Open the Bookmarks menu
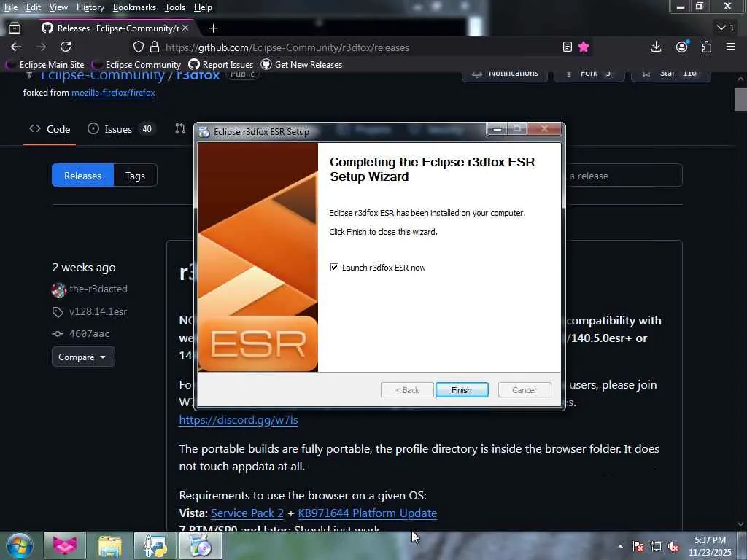This screenshot has height=560, width=747. pos(134,7)
